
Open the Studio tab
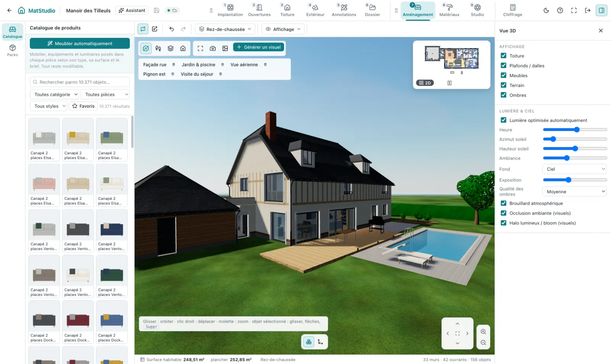click(477, 10)
